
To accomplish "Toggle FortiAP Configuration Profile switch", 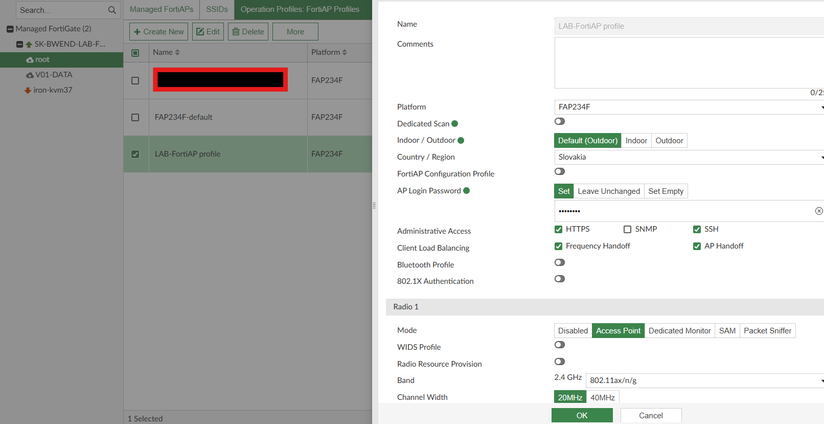I will pyautogui.click(x=560, y=171).
